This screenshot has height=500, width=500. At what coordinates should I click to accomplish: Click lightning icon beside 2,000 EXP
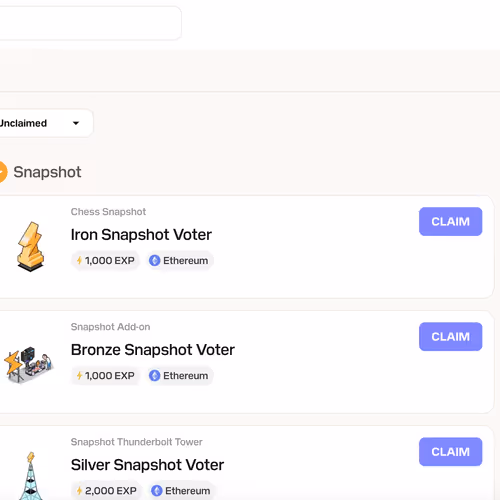point(79,491)
